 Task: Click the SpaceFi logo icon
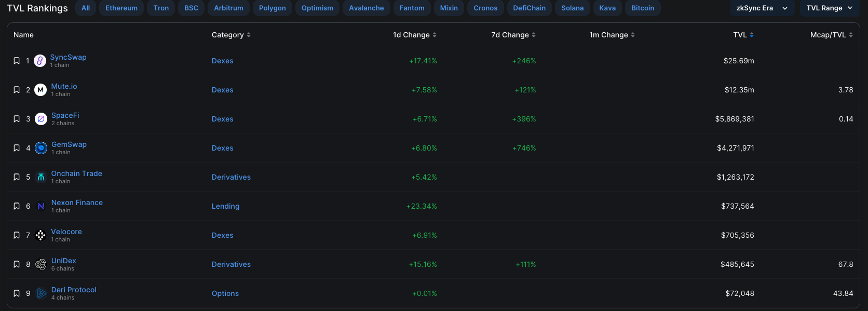[41, 119]
